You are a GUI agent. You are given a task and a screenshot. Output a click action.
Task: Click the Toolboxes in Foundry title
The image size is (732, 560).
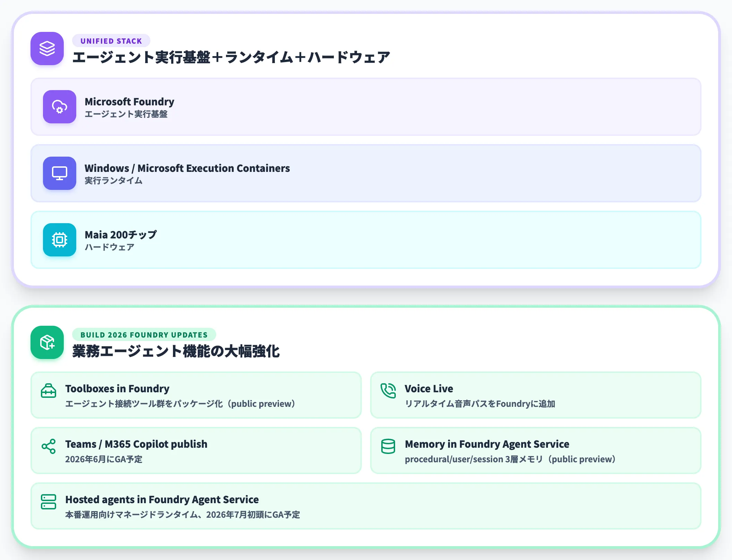click(x=117, y=388)
